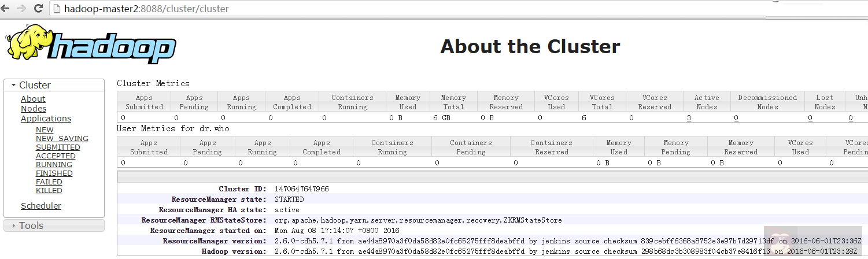This screenshot has width=868, height=259.
Task: Click the Hadoop elephant logo
Action: coord(91,45)
